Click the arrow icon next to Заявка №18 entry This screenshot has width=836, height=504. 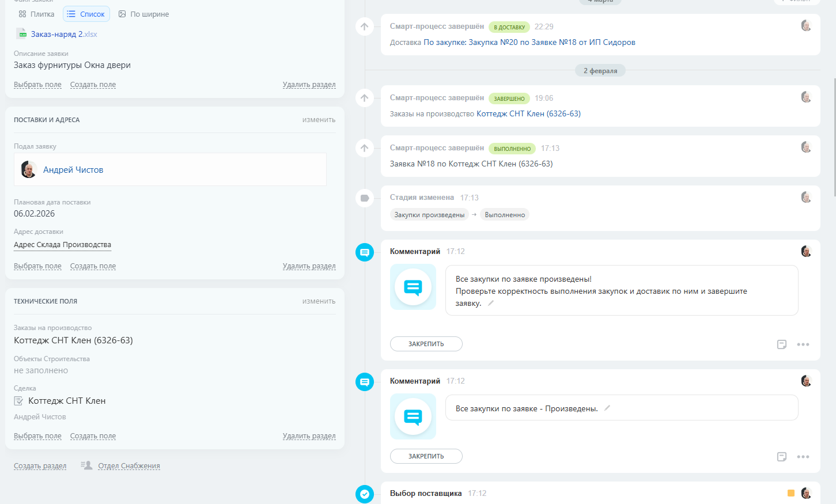365,148
